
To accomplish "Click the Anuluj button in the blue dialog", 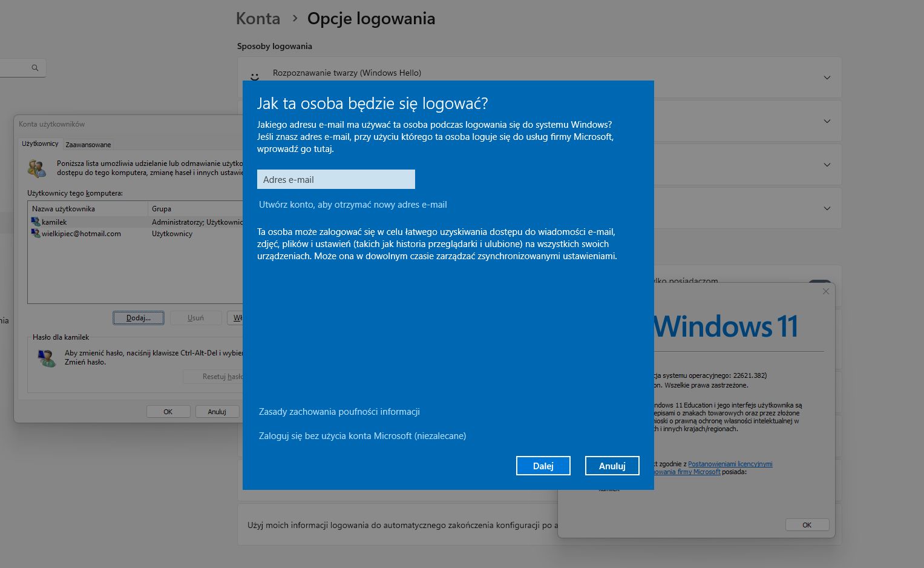I will tap(612, 466).
